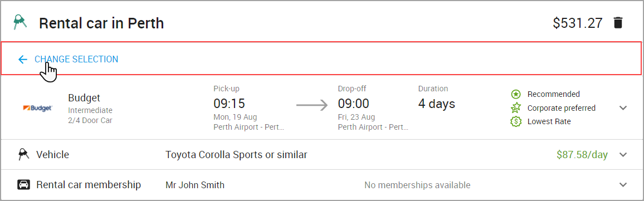
Task: Click Toyota Corolla Sports or similar text
Action: tap(236, 155)
